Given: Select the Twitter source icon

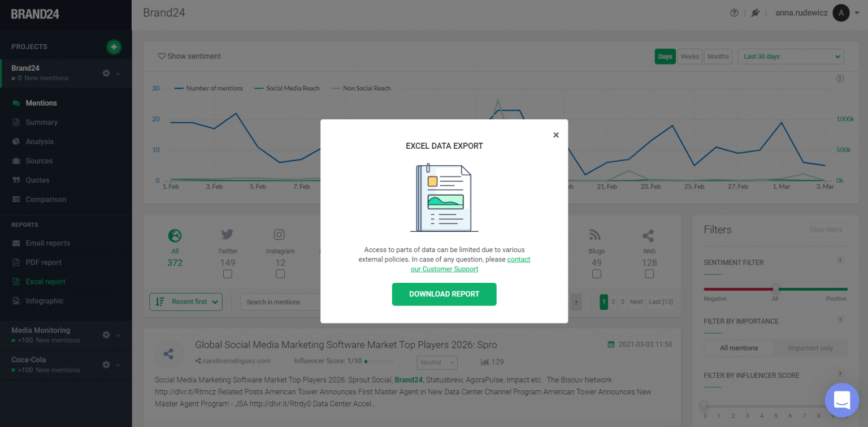Looking at the screenshot, I should click(x=227, y=235).
